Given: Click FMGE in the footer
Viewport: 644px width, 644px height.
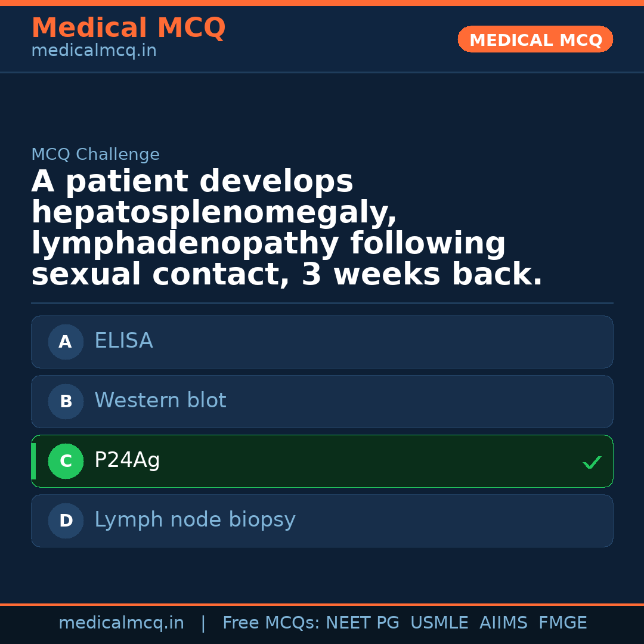Looking at the screenshot, I should pos(562,623).
